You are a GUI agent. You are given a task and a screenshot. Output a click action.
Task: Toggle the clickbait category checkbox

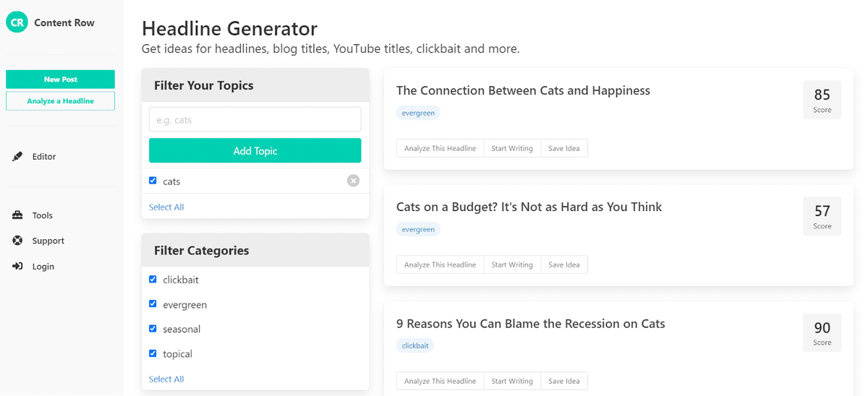tap(153, 280)
